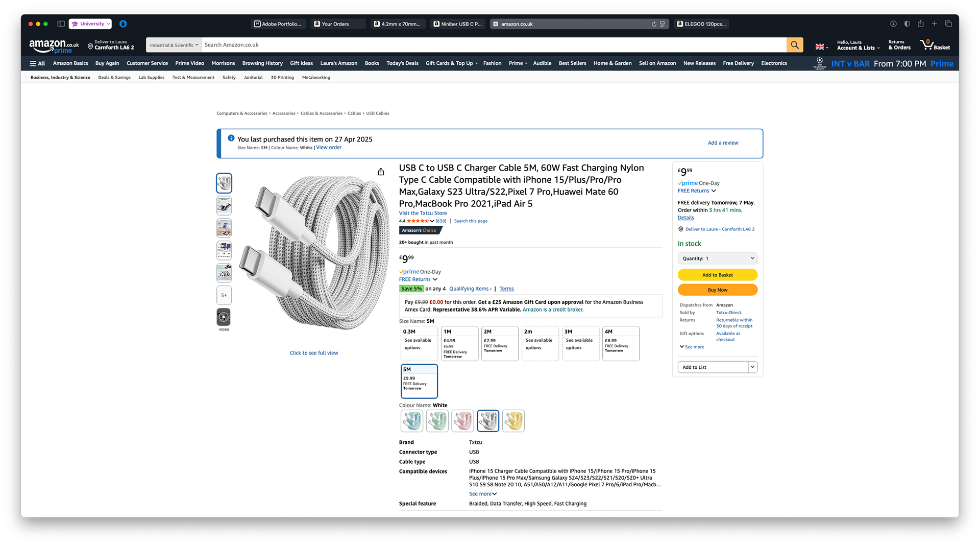Click the blue extension icon beside University
Viewport: 980px width, 545px height.
point(123,23)
